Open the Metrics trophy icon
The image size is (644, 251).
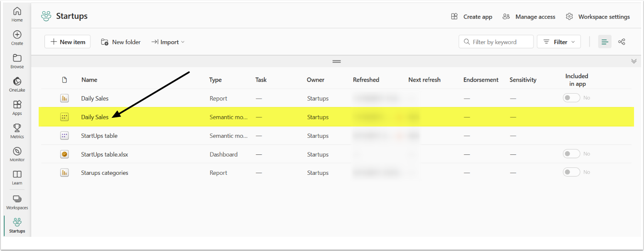point(17,131)
